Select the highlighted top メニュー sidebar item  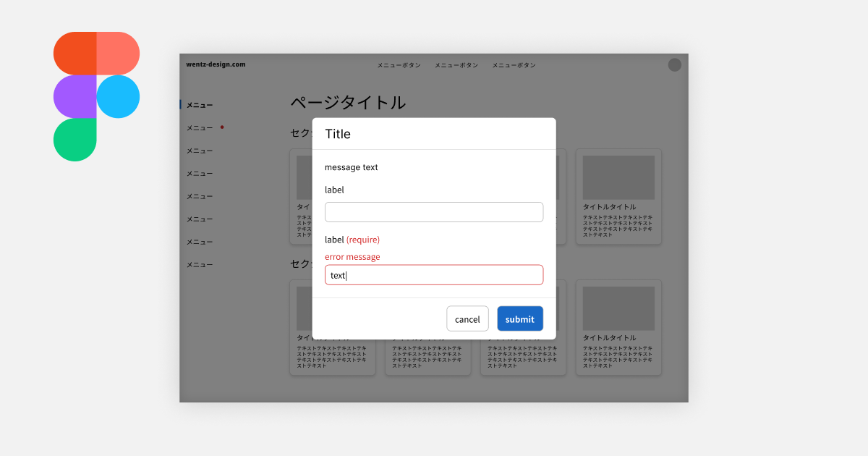(x=198, y=104)
